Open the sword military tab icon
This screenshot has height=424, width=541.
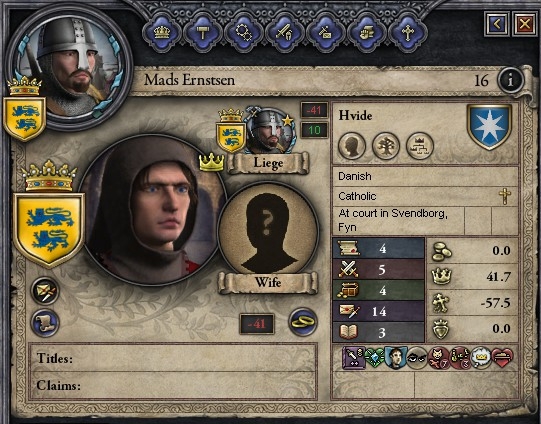pos(285,33)
